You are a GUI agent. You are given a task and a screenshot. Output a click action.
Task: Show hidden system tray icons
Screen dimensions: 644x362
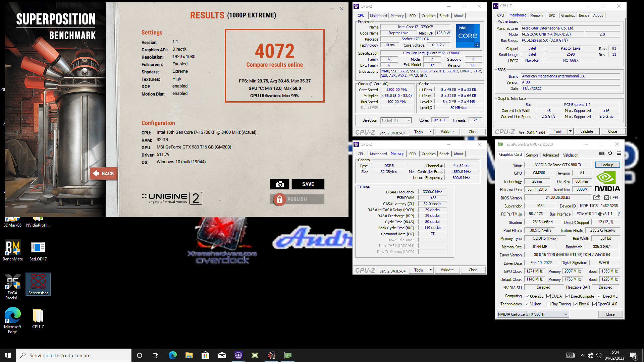582,355
